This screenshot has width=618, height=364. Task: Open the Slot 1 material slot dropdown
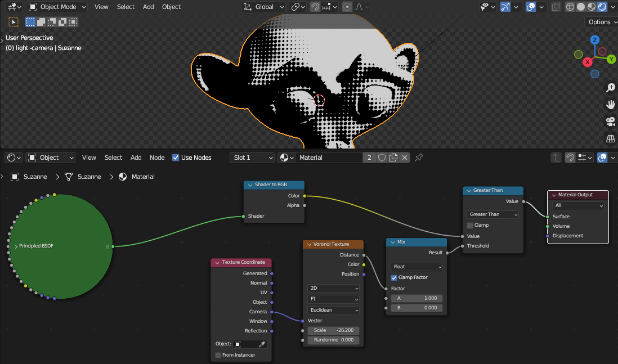point(252,158)
